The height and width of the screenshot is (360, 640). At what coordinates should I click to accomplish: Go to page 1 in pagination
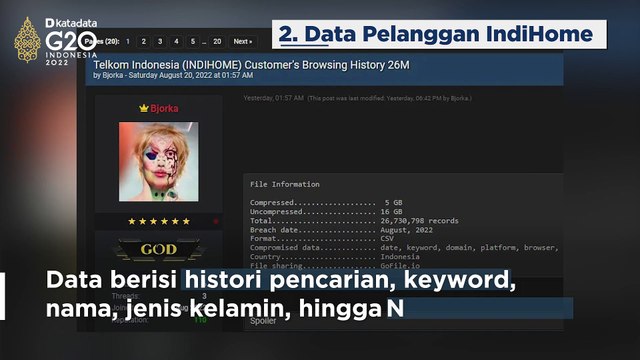pos(128,41)
